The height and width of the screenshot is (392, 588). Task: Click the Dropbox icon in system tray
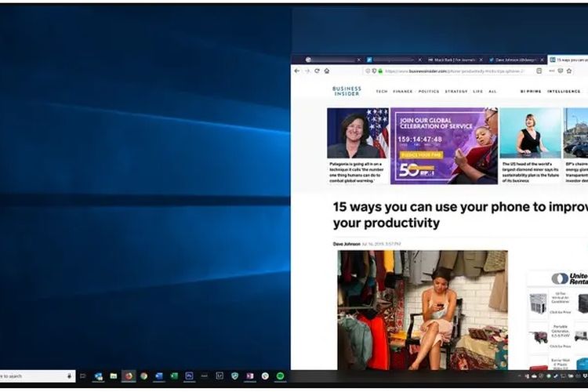585,376
